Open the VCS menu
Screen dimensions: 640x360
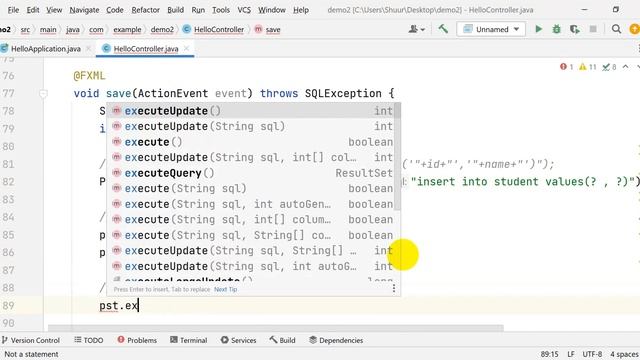pyautogui.click(x=244, y=10)
